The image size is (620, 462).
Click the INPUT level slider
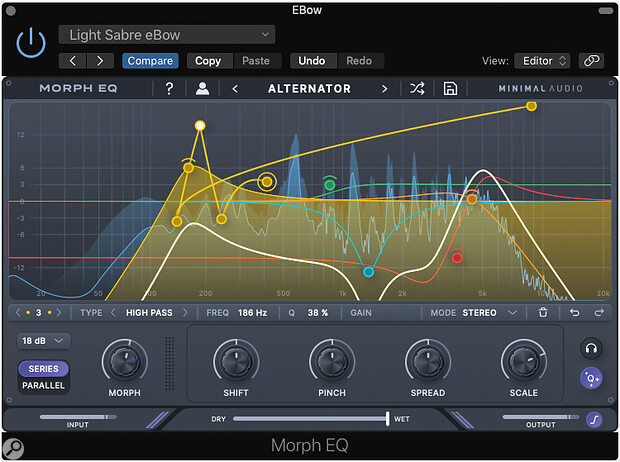pos(78,417)
